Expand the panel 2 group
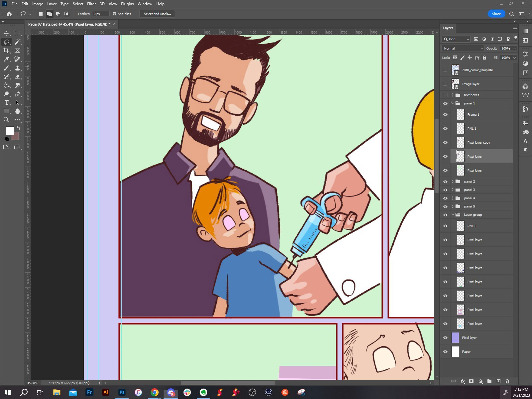Image resolution: width=532 pixels, height=399 pixels. pos(453,182)
